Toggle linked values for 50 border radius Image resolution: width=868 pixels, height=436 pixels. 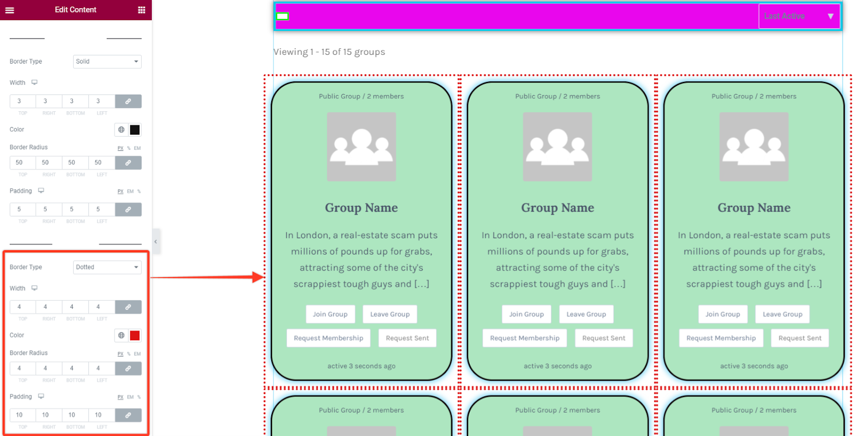click(x=128, y=162)
